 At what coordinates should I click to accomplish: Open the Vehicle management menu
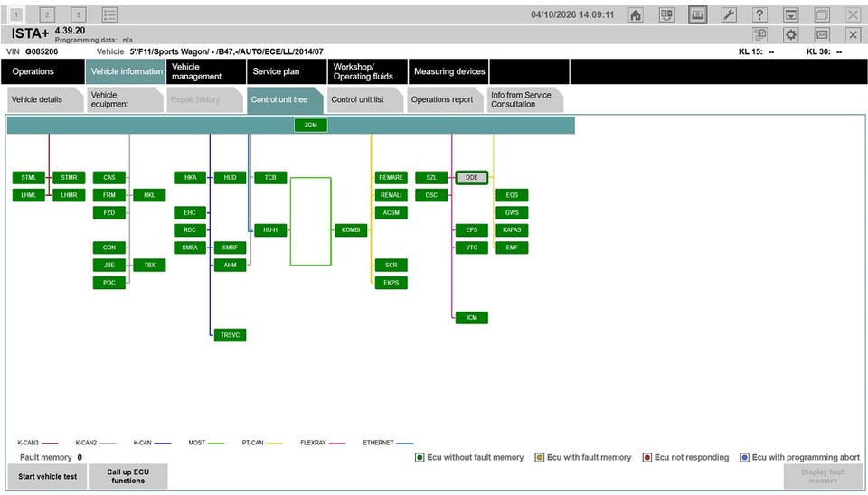(x=206, y=71)
